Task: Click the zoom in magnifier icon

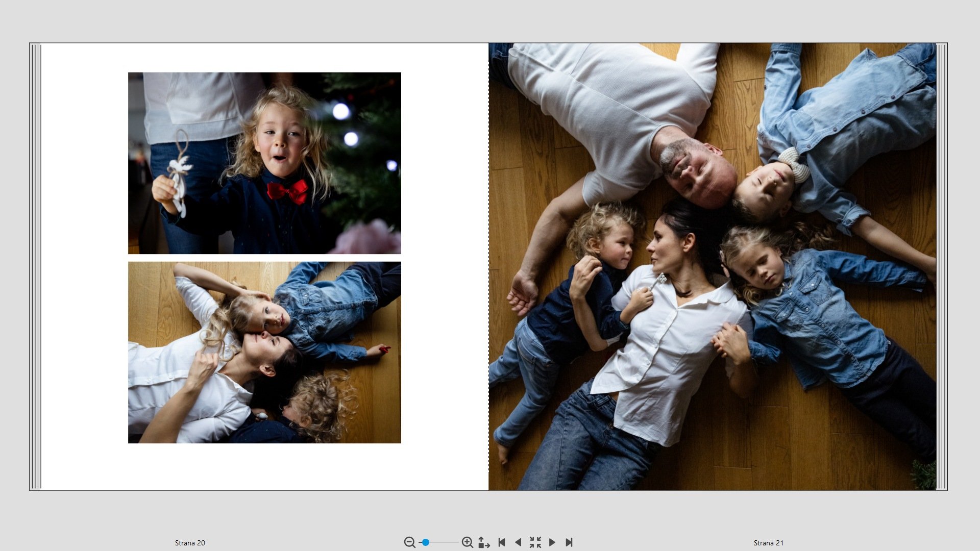Action: 467,542
